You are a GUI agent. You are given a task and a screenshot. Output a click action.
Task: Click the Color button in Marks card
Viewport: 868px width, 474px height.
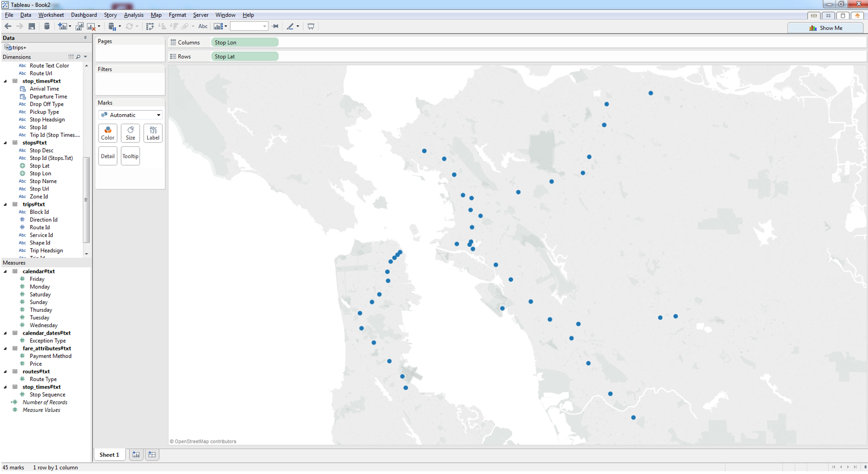tap(108, 133)
